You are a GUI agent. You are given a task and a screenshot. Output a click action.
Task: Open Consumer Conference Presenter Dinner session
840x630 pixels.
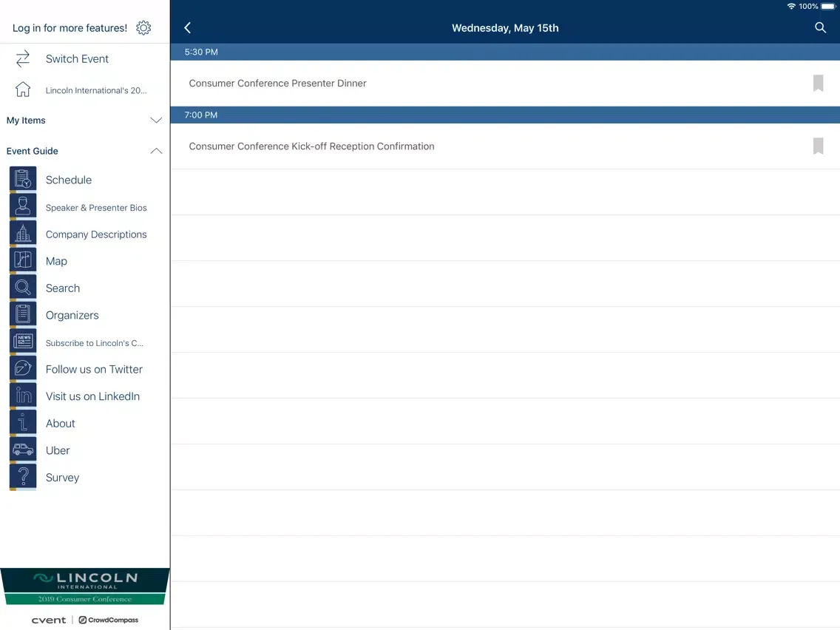[505, 83]
